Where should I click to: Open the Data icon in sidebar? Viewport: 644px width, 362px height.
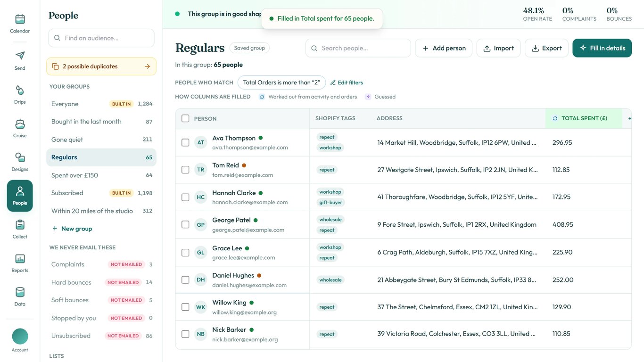(20, 292)
